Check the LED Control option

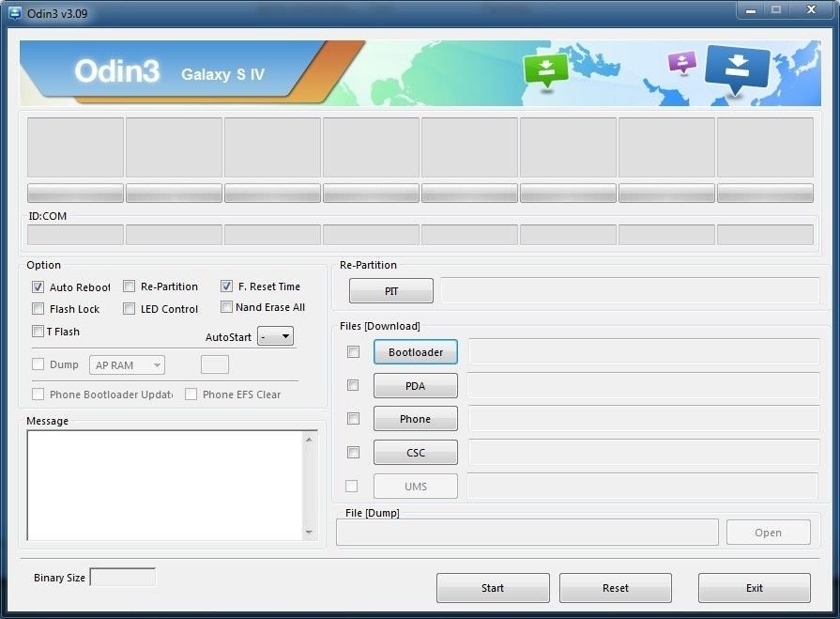point(129,309)
